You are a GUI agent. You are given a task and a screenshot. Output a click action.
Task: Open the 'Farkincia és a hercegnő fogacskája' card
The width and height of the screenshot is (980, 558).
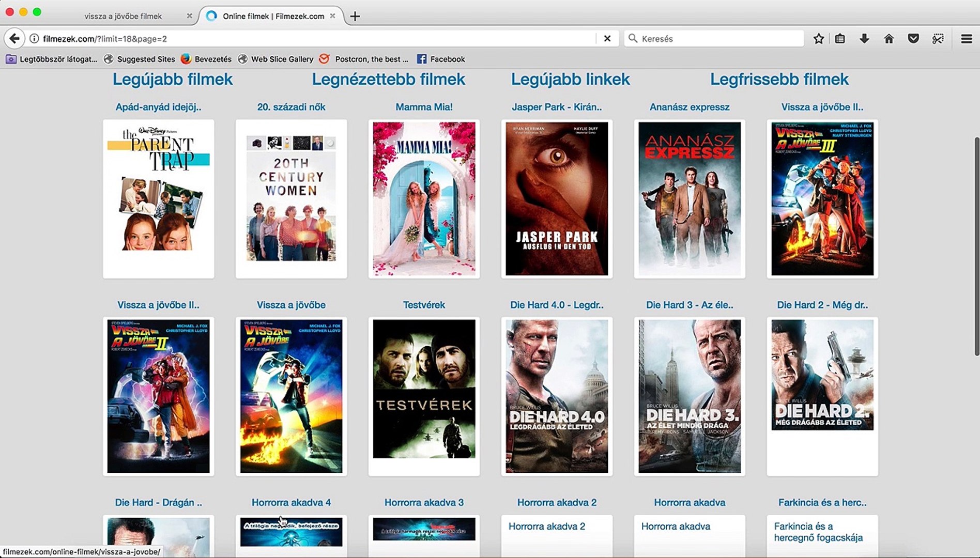tap(822, 536)
